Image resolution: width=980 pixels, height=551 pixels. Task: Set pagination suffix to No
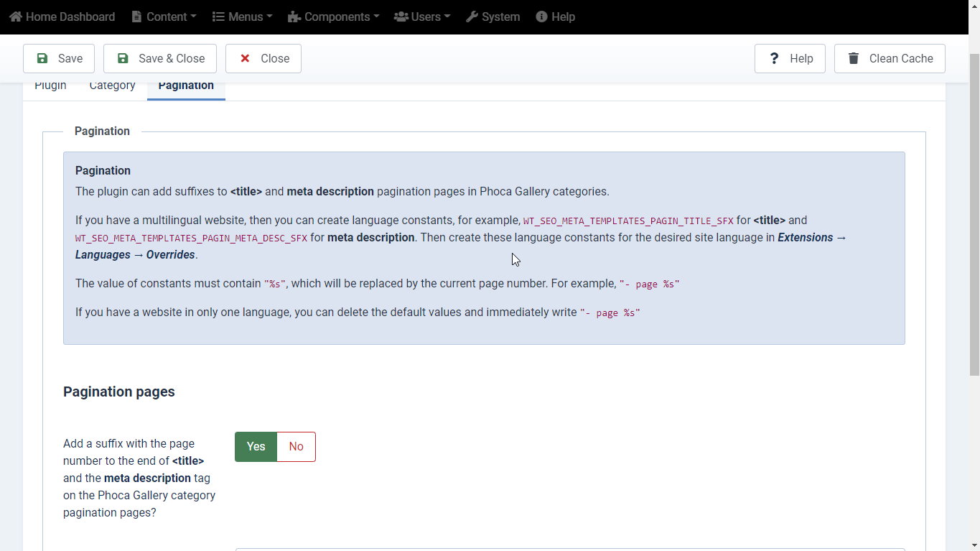296,447
